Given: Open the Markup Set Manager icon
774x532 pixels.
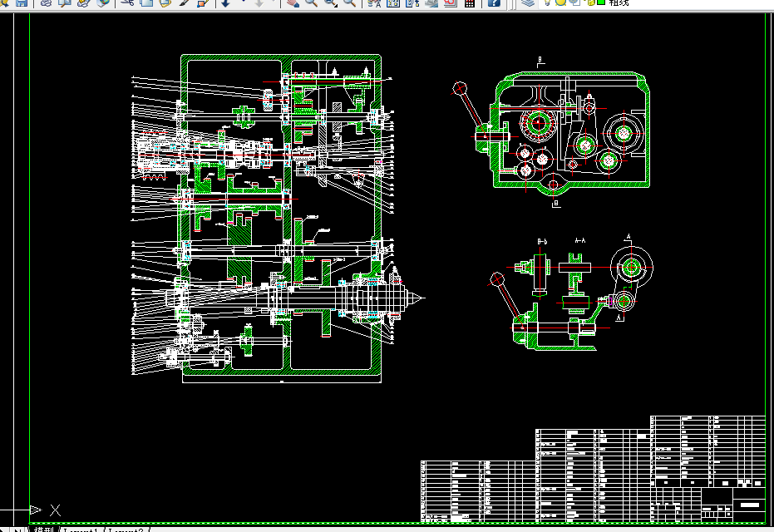Looking at the screenshot, I should tap(451, 3).
